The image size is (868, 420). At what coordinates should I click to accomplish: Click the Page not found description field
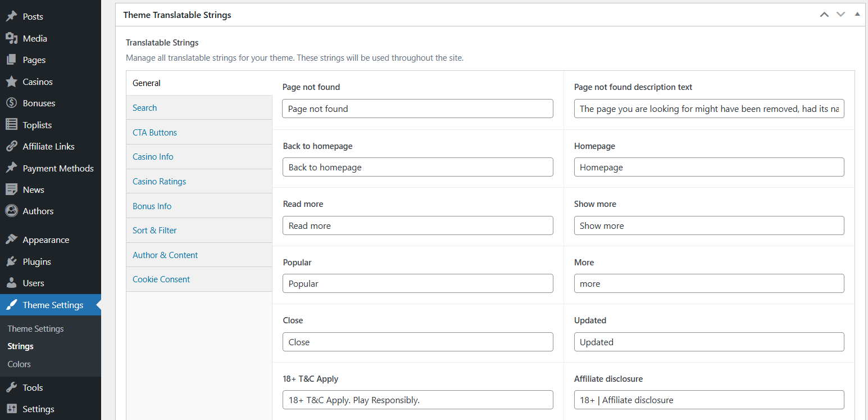pos(708,109)
